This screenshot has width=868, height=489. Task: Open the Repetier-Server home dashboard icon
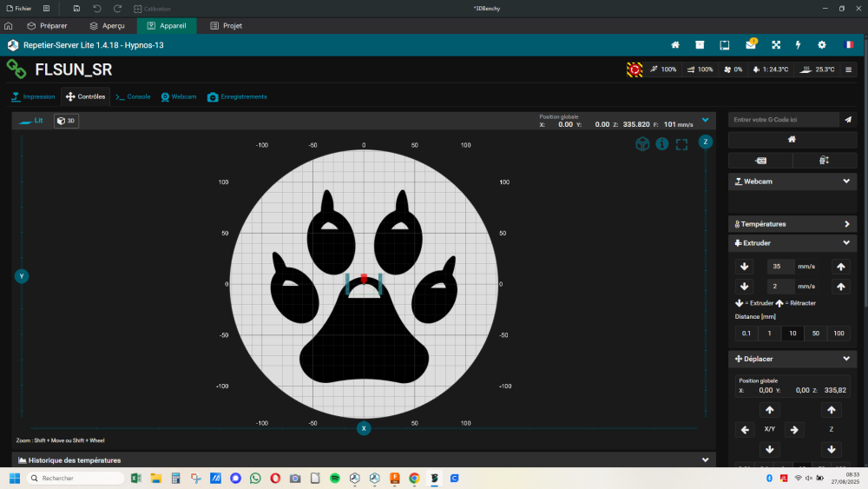click(675, 45)
